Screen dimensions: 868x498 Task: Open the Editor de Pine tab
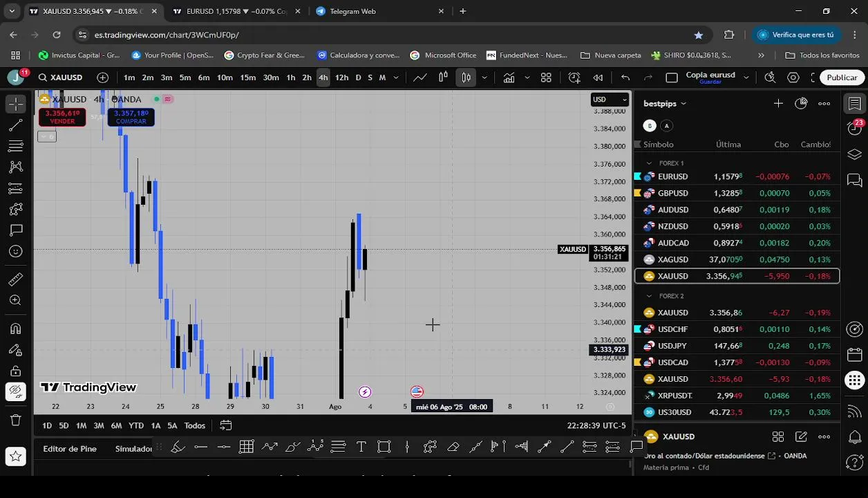70,449
